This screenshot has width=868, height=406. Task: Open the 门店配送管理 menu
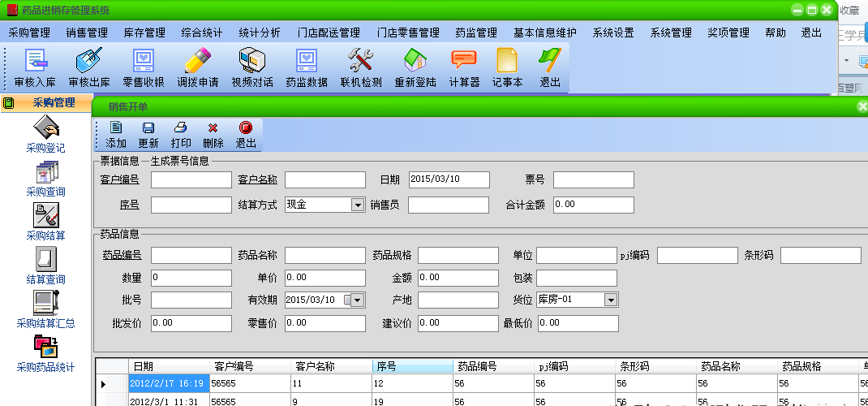coord(329,32)
